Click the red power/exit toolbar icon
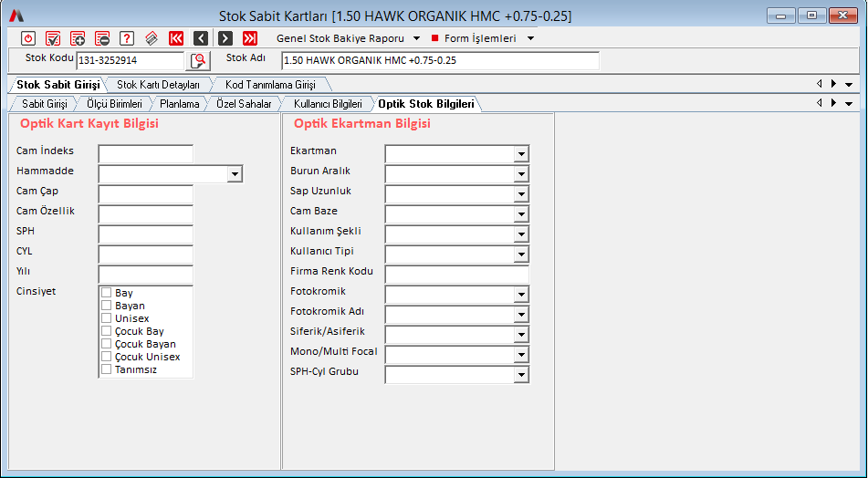The image size is (868, 478). click(x=28, y=38)
